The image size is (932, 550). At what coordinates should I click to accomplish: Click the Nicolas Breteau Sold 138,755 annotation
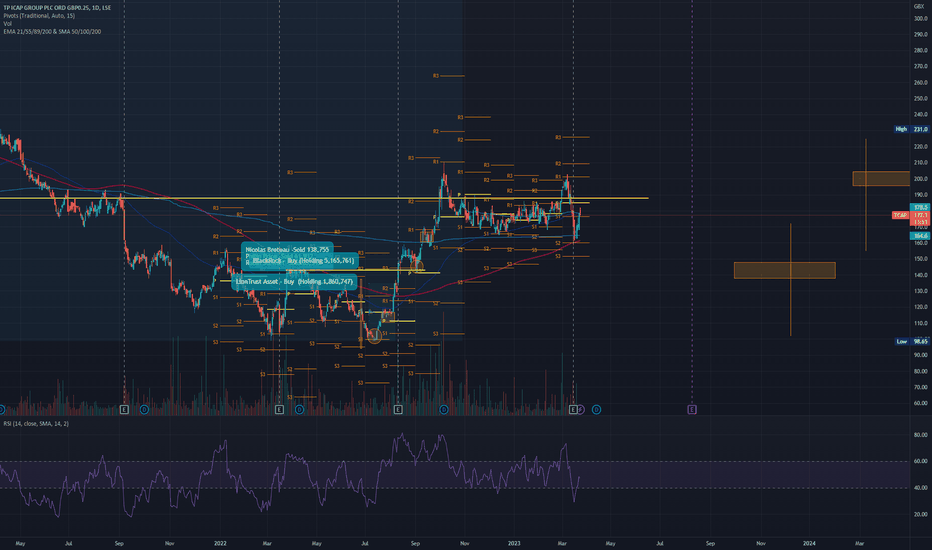(287, 250)
